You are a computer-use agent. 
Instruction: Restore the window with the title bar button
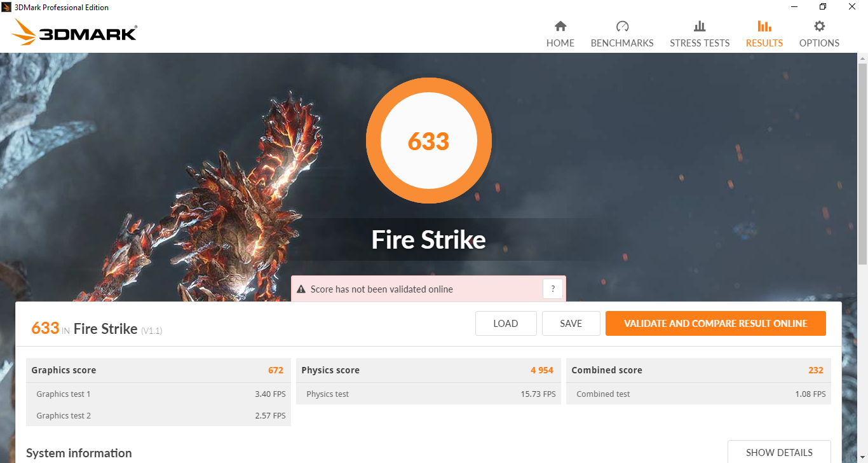coord(823,7)
